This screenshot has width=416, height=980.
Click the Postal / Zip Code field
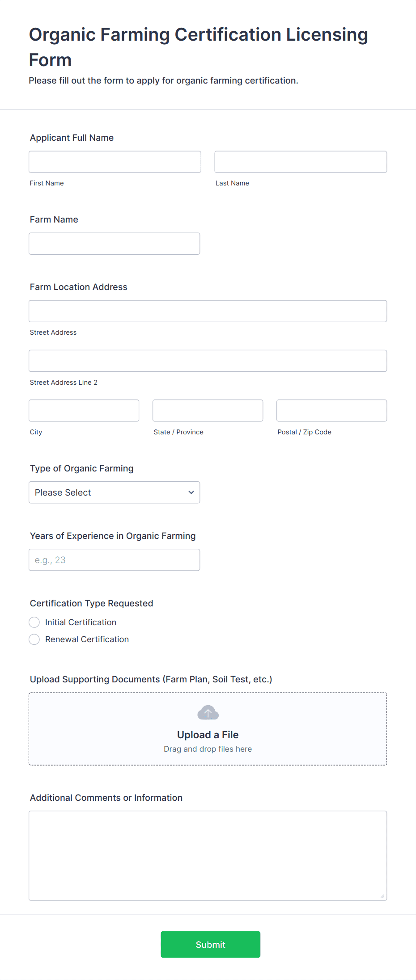pos(332,410)
